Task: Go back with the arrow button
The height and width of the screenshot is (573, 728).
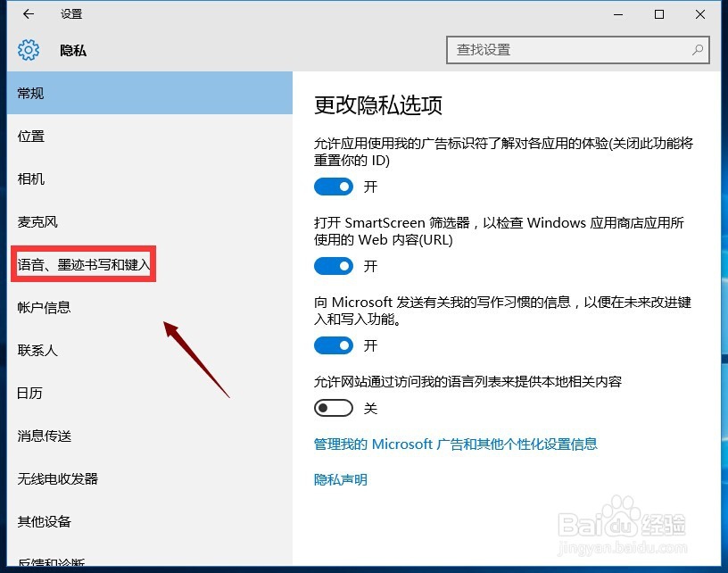Action: click(29, 14)
